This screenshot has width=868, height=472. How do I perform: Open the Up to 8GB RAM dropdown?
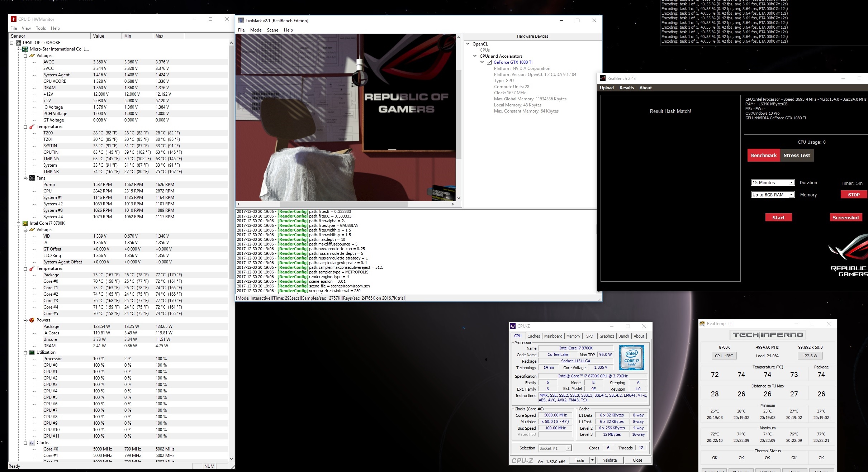coord(791,195)
